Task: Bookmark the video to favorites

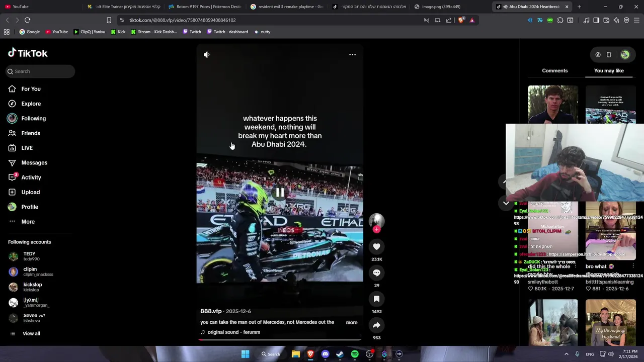Action: click(x=376, y=299)
